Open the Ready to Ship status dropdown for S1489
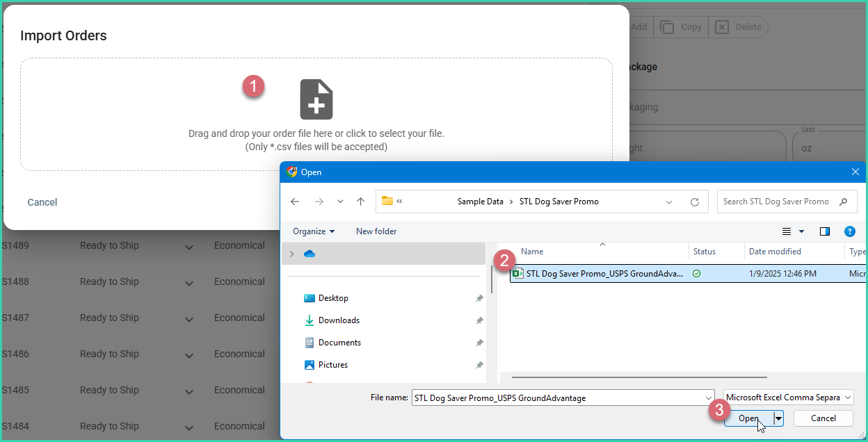Screen dimensions: 868x442 tap(188, 247)
